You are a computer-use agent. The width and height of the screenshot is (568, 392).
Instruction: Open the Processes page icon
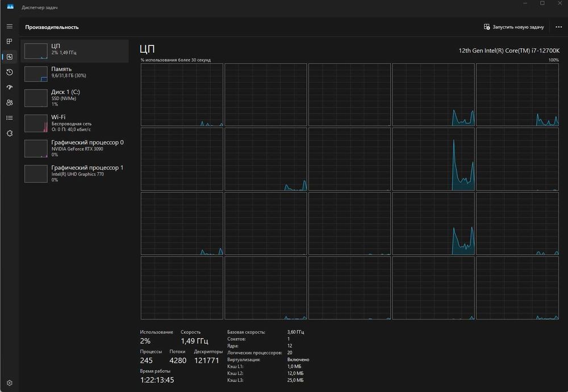pos(9,41)
